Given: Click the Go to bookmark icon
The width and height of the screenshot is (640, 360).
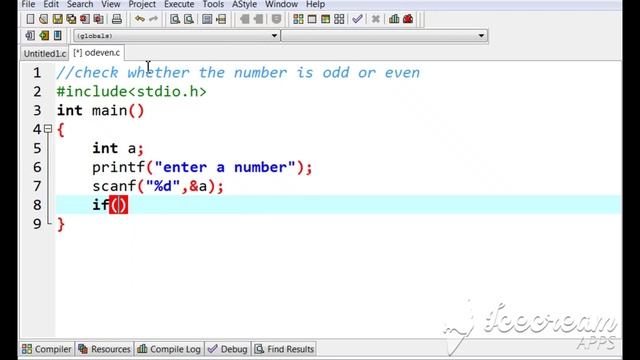Looking at the screenshot, I should pos(58,36).
